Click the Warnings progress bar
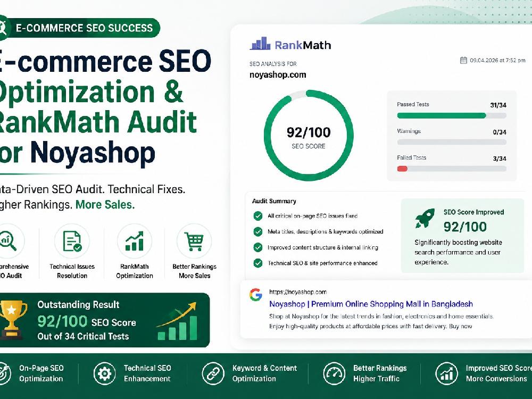Screen dimensions: 532x399 pyautogui.click(x=452, y=142)
